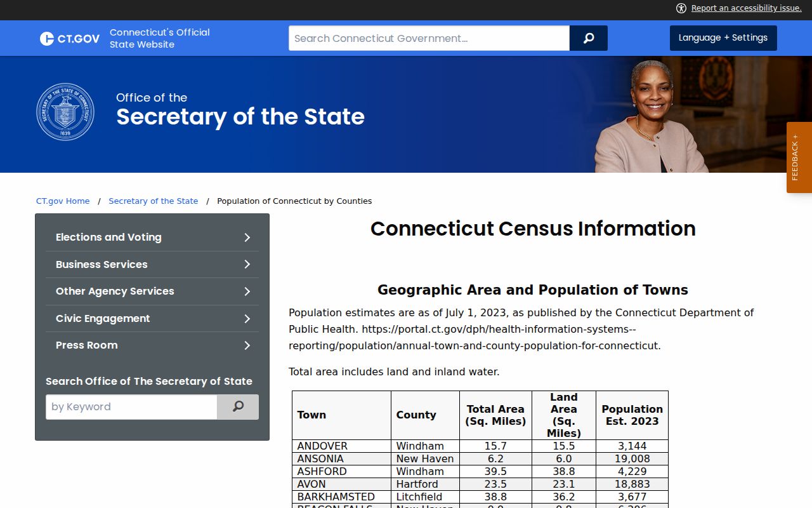Screen dimensions: 812x508
Task: Click the land area value 15.5
Action: pyautogui.click(x=564, y=446)
